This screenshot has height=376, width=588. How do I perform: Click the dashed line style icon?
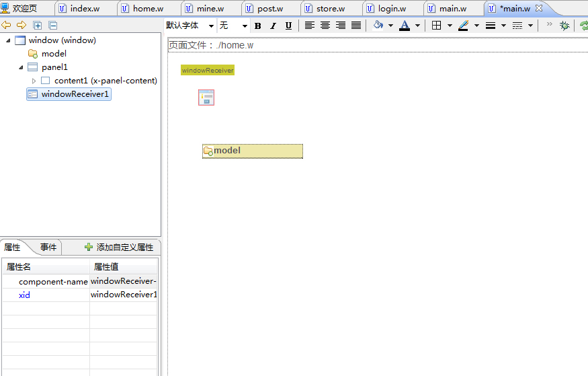(x=517, y=26)
